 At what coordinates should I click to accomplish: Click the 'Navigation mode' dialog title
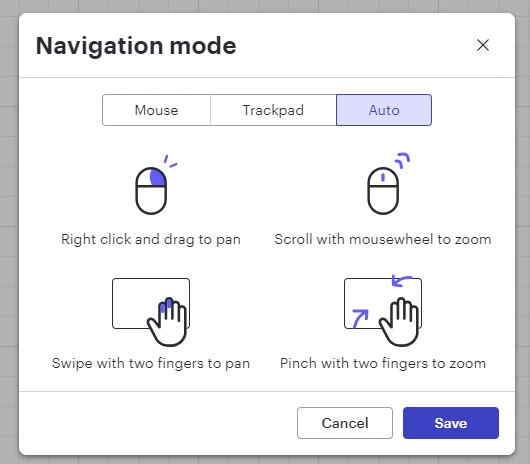[x=136, y=46]
